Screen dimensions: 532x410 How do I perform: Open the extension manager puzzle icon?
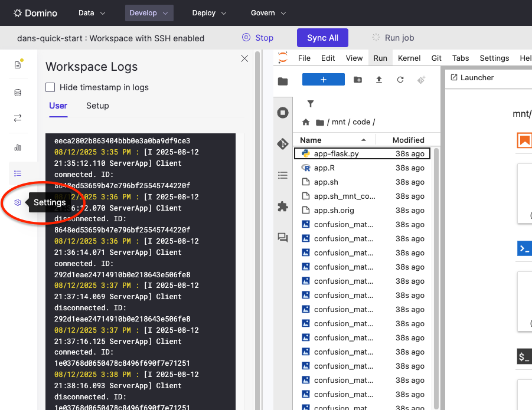tap(283, 206)
